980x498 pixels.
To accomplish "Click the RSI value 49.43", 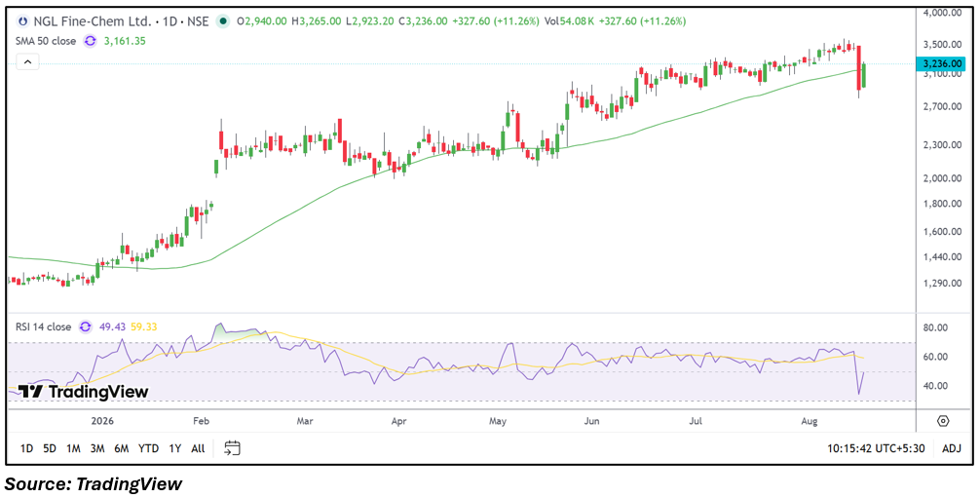I will click(111, 326).
